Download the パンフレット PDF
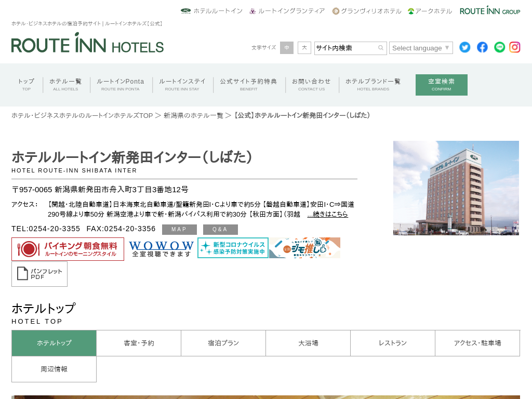Image resolution: width=532 pixels, height=399 pixels. (39, 274)
